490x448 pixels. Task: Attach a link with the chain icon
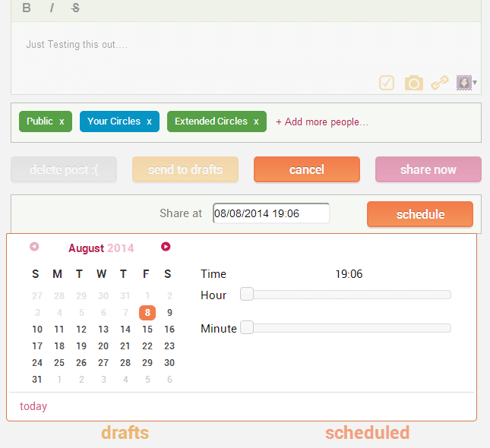tap(440, 83)
